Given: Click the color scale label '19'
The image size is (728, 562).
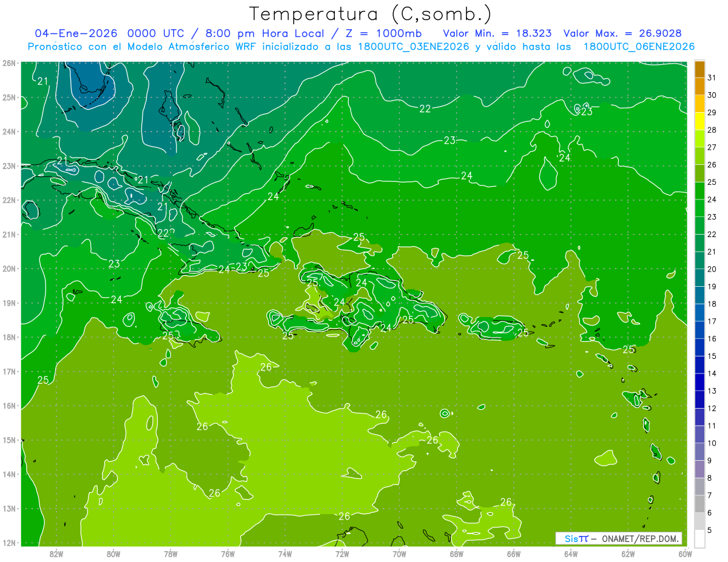Looking at the screenshot, I should tap(712, 286).
